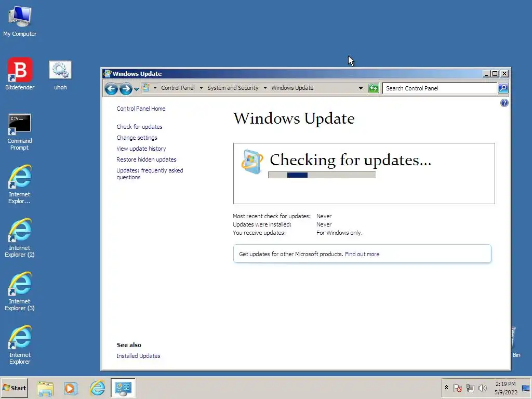Open the Start menu
Viewport: 532px width, 399px height.
[x=14, y=388]
